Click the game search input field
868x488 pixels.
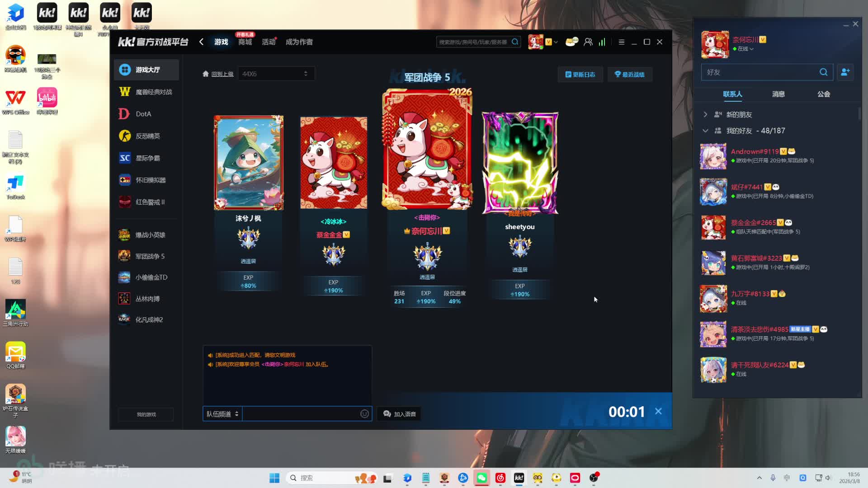tap(472, 42)
